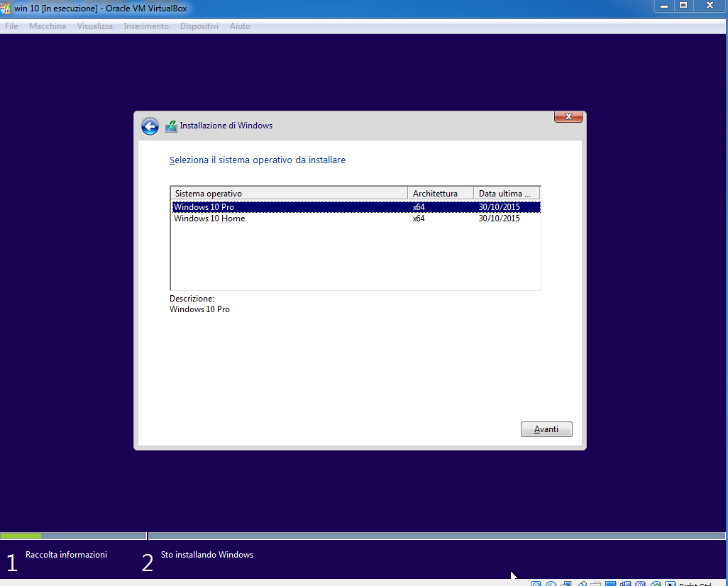Open the Inserimento menu
This screenshot has height=586, width=728.
[x=146, y=26]
